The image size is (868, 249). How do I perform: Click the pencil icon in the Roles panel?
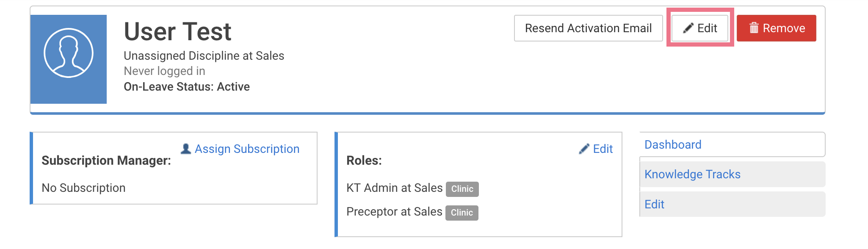click(584, 149)
